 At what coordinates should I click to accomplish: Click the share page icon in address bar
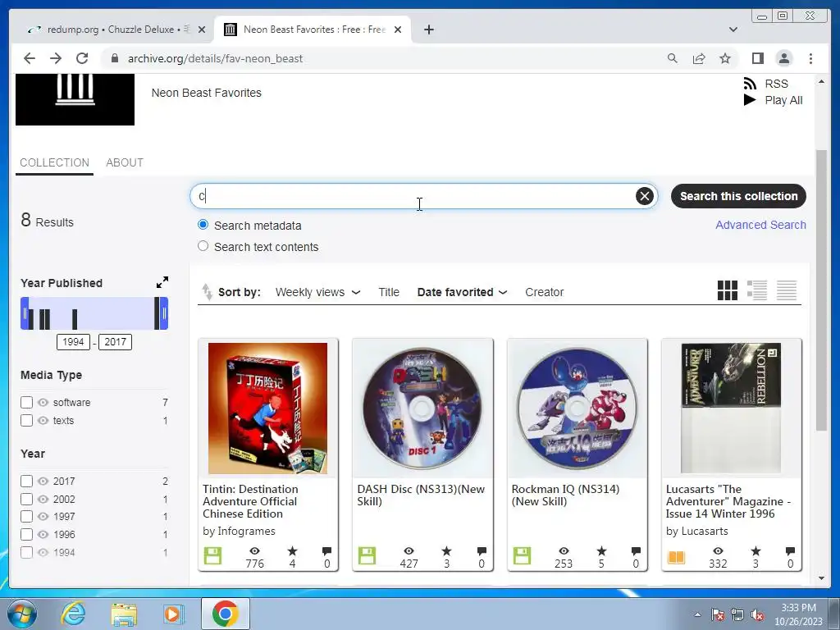coord(699,58)
